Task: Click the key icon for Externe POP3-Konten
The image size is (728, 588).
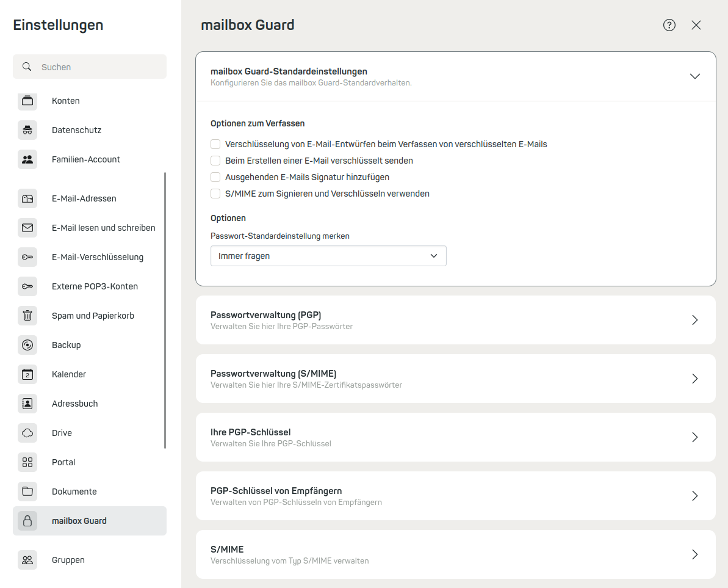Action: tap(27, 286)
